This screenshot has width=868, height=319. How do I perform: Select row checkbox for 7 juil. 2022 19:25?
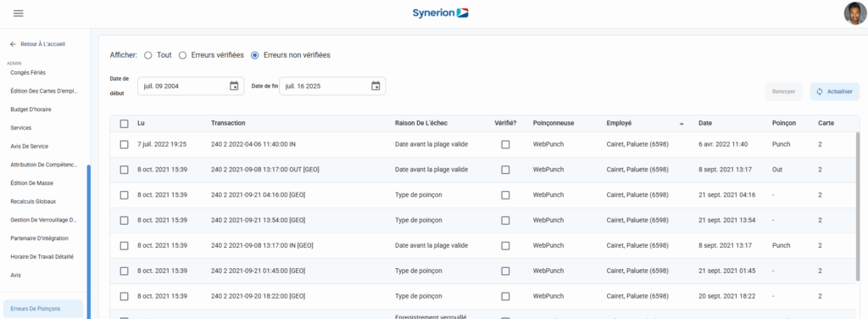124,144
